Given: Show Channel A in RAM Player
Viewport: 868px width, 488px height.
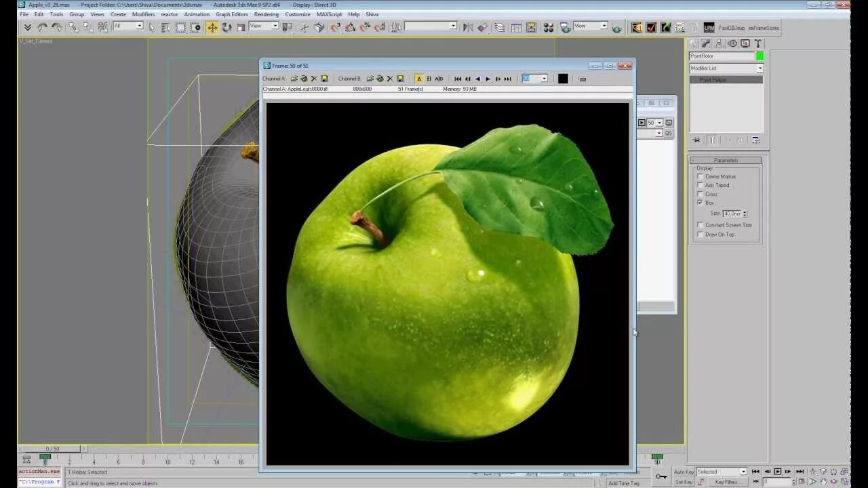Looking at the screenshot, I should pyautogui.click(x=419, y=79).
